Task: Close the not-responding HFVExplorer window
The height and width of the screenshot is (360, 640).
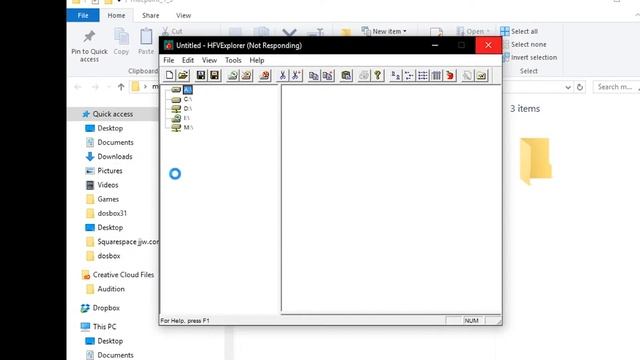Action: point(488,45)
